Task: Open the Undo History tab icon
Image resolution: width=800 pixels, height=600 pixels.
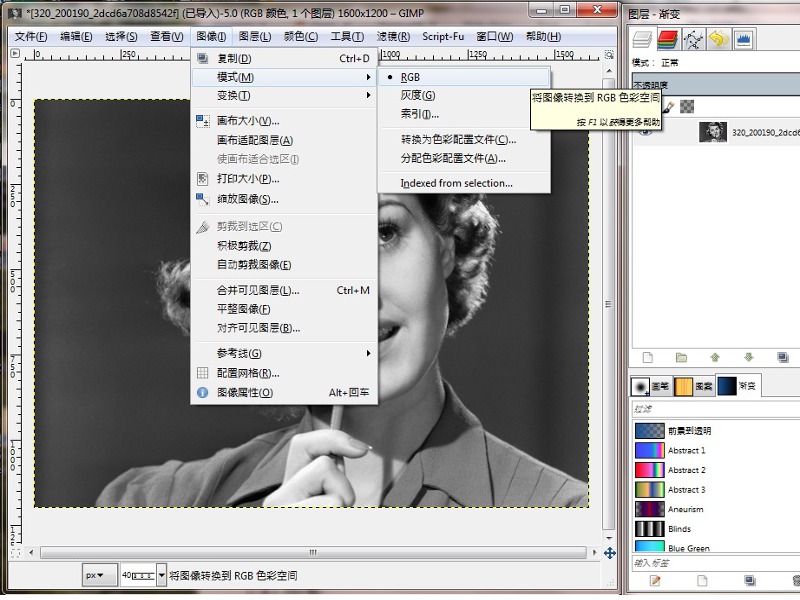Action: coord(717,40)
